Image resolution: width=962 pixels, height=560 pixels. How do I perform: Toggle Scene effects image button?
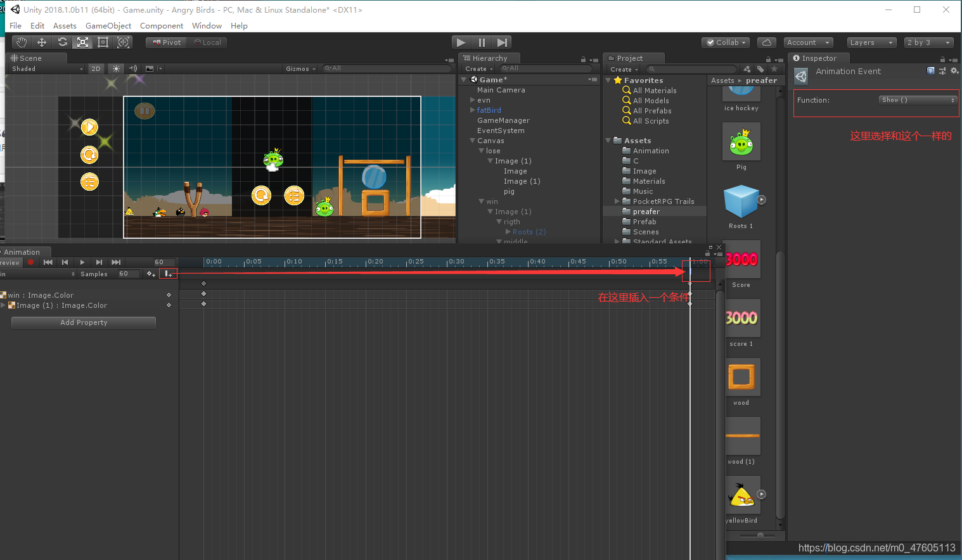tap(150, 68)
